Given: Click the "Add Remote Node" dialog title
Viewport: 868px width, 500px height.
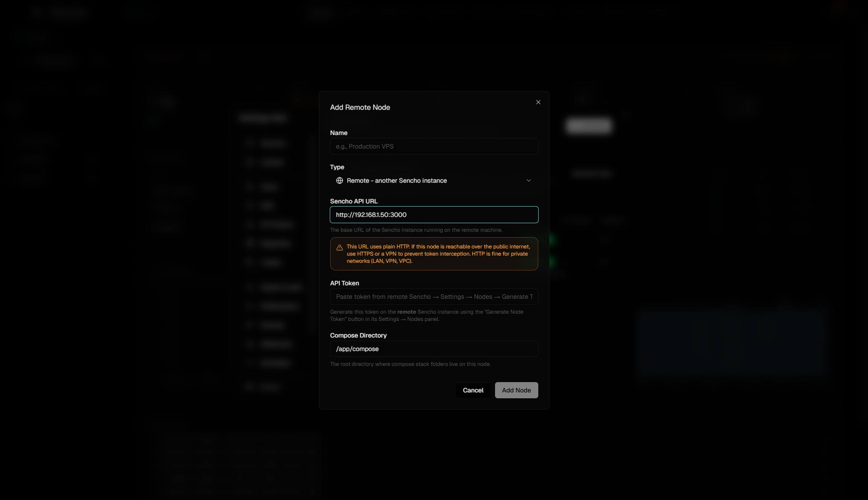Looking at the screenshot, I should 360,107.
